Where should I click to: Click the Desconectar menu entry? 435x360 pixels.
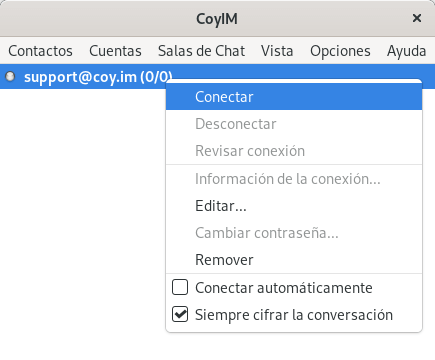(x=294, y=124)
